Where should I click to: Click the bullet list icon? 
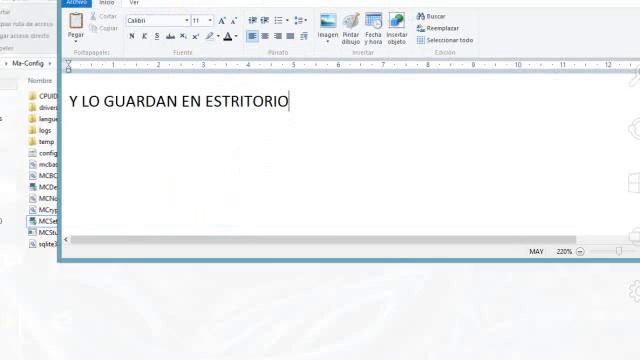point(278,20)
